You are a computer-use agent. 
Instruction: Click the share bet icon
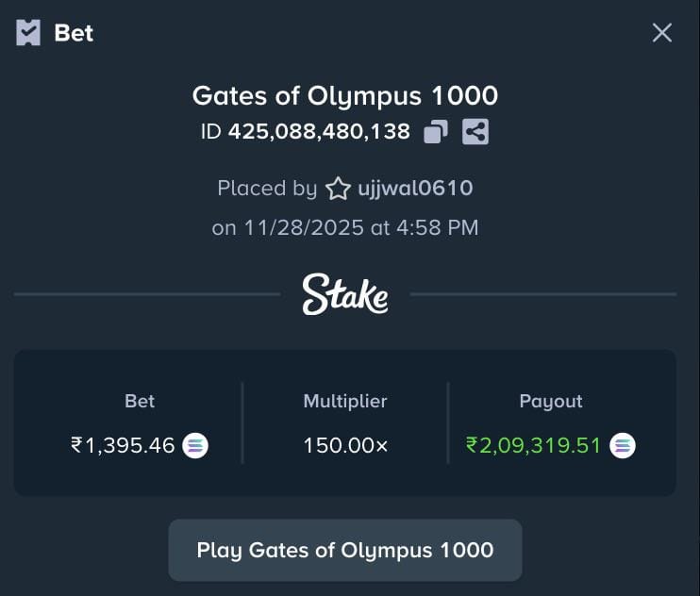pos(475,132)
